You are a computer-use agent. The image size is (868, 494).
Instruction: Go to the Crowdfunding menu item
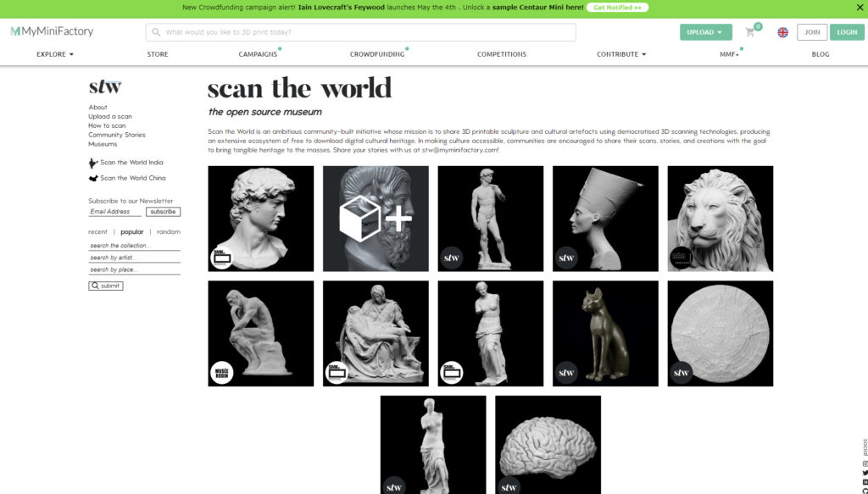[x=376, y=54]
